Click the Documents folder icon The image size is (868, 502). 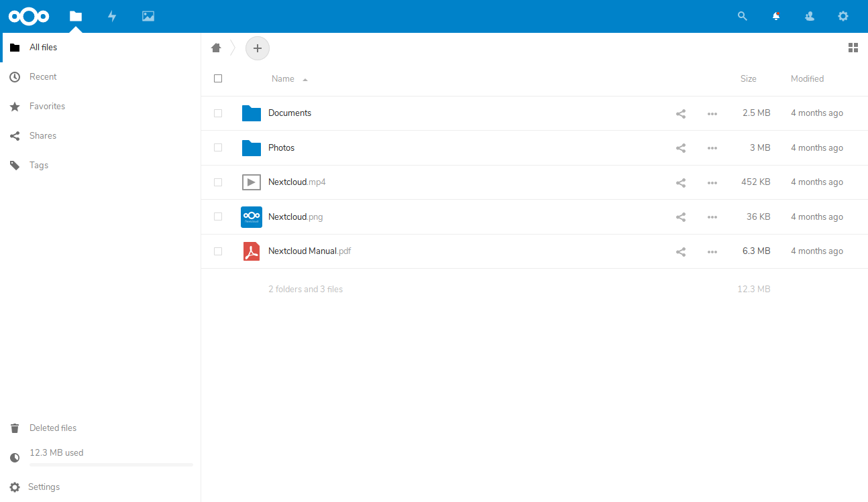pyautogui.click(x=252, y=113)
